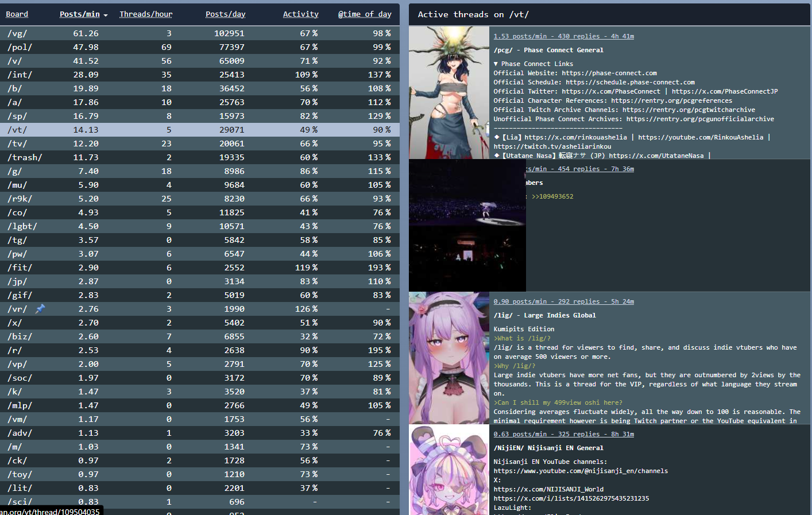Open the Nijisanji EN General thread thumbnail
Viewport: 812px width, 515px height.
pyautogui.click(x=449, y=470)
